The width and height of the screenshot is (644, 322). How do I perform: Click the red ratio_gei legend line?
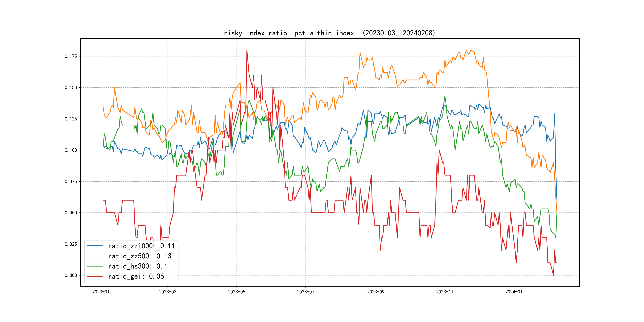94,276
